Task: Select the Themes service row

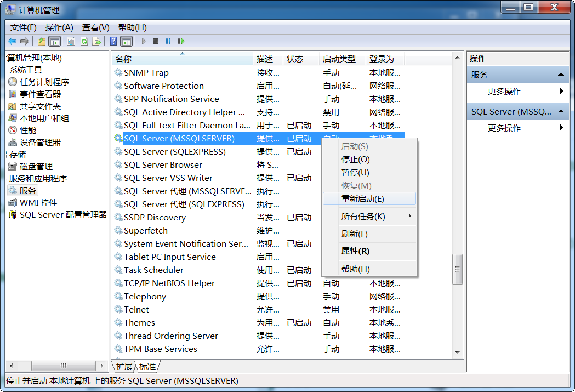Action: click(258, 323)
